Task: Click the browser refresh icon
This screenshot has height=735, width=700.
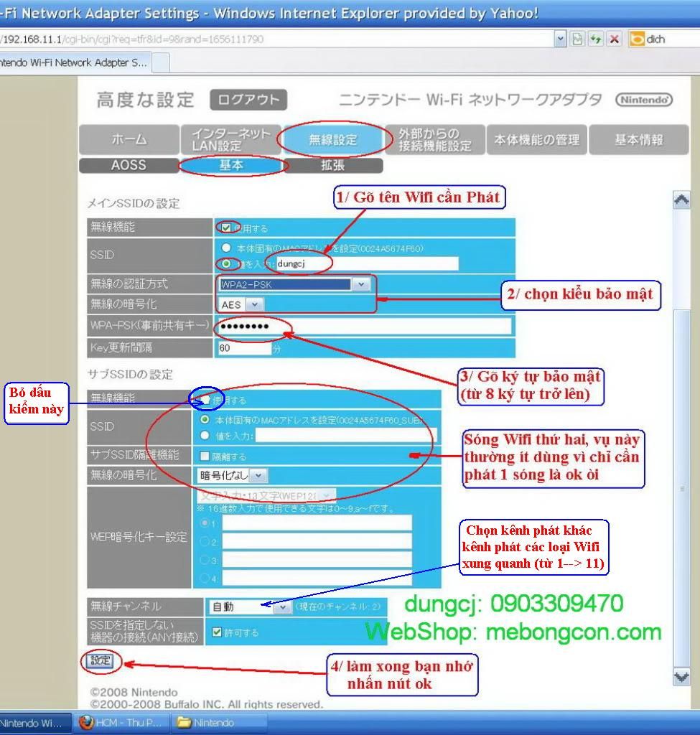Action: 595,39
